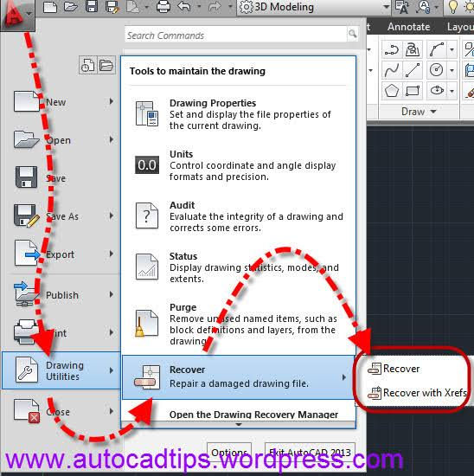Expand more tools arrow below the list
Screen dimensions: 474x476
[239, 424]
